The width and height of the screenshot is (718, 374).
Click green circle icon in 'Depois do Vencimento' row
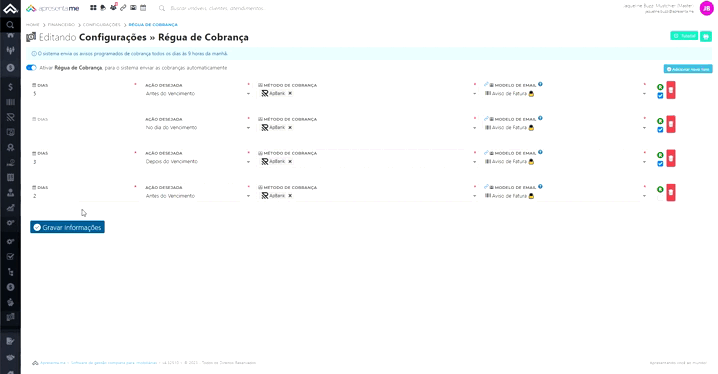[660, 155]
